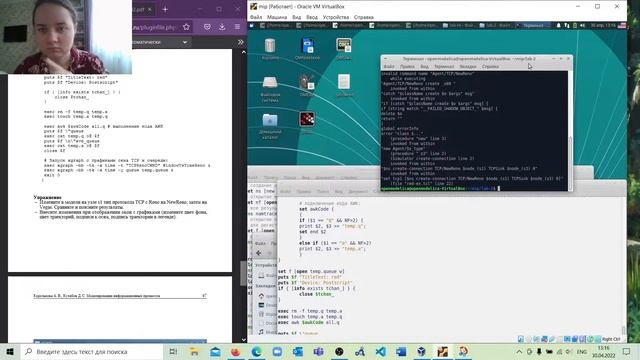This screenshot has width=640, height=360.
Task: Click the Pocket save icon in Firefox
Action: 207,27
